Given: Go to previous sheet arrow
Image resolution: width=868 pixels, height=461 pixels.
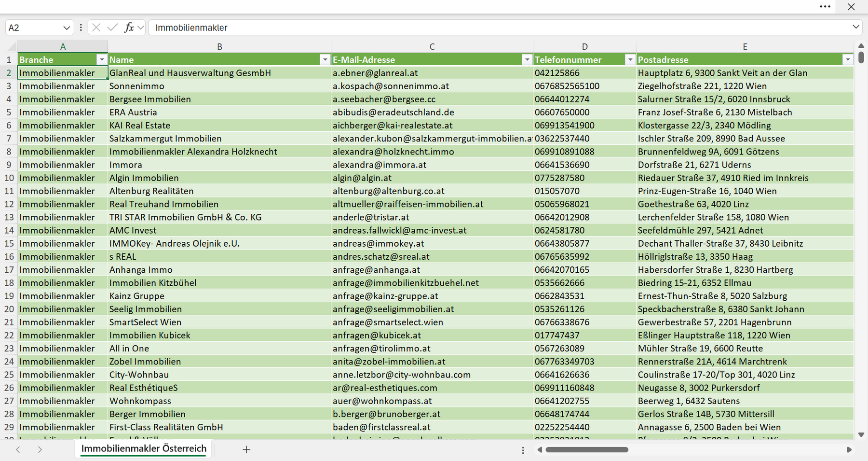Looking at the screenshot, I should (18, 449).
